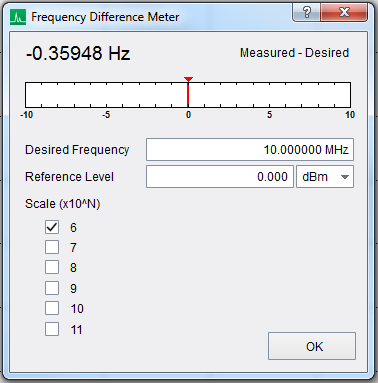Click the meter scale at tick 5

[269, 115]
